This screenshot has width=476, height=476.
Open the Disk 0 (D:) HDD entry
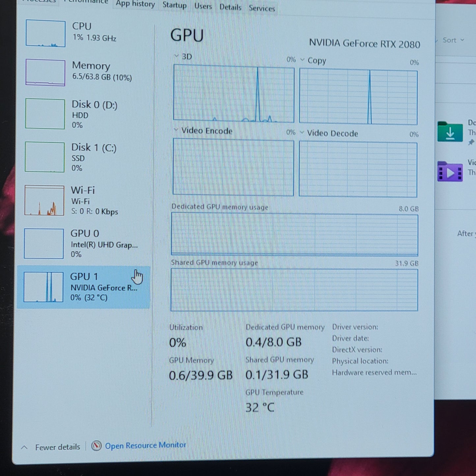coord(84,114)
